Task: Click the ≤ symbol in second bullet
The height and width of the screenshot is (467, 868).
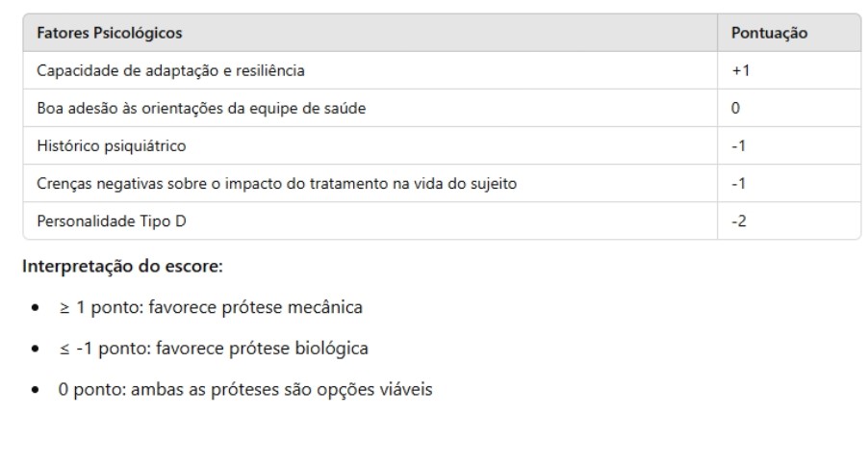Action: pyautogui.click(x=64, y=349)
